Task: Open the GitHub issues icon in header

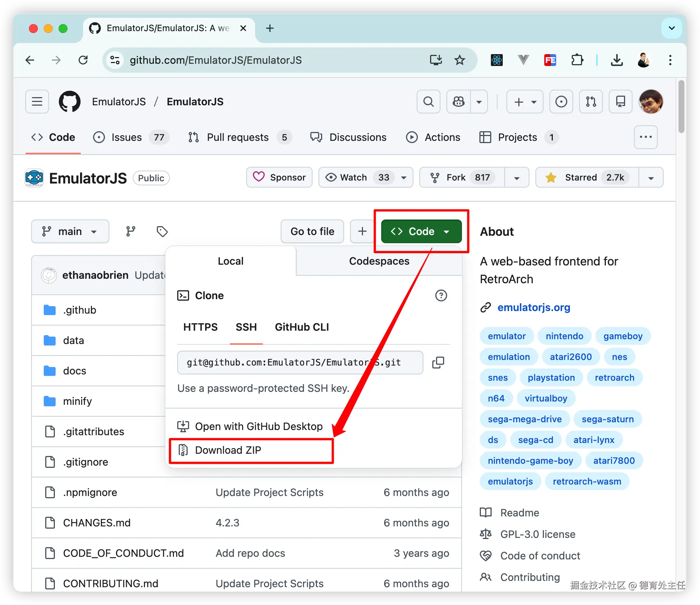Action: tap(561, 102)
